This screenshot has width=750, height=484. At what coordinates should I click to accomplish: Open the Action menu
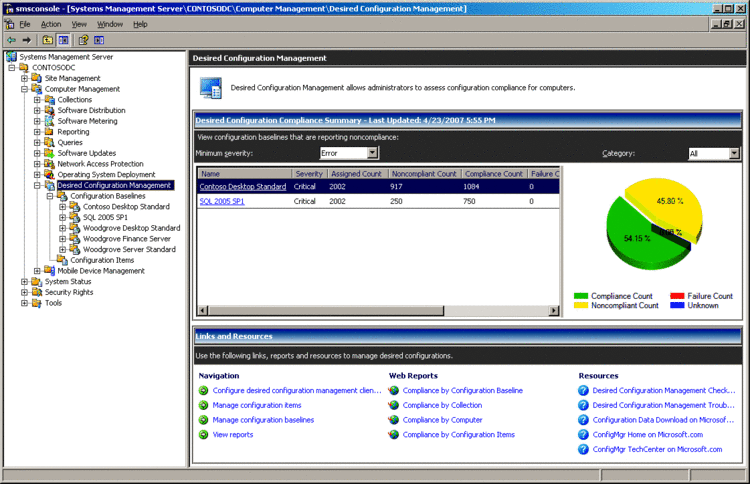51,23
